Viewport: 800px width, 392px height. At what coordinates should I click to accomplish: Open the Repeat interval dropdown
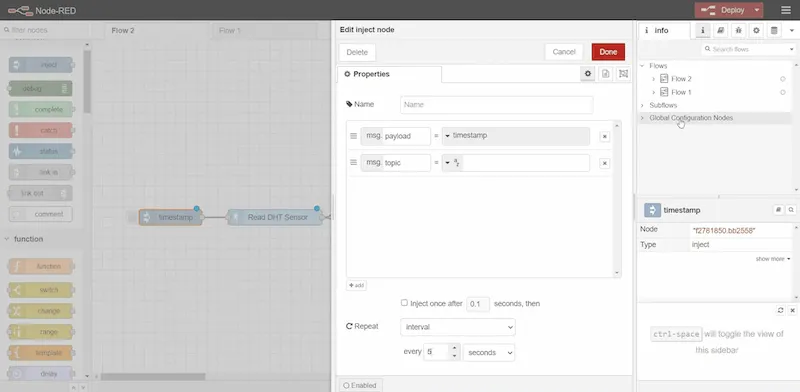tap(458, 327)
